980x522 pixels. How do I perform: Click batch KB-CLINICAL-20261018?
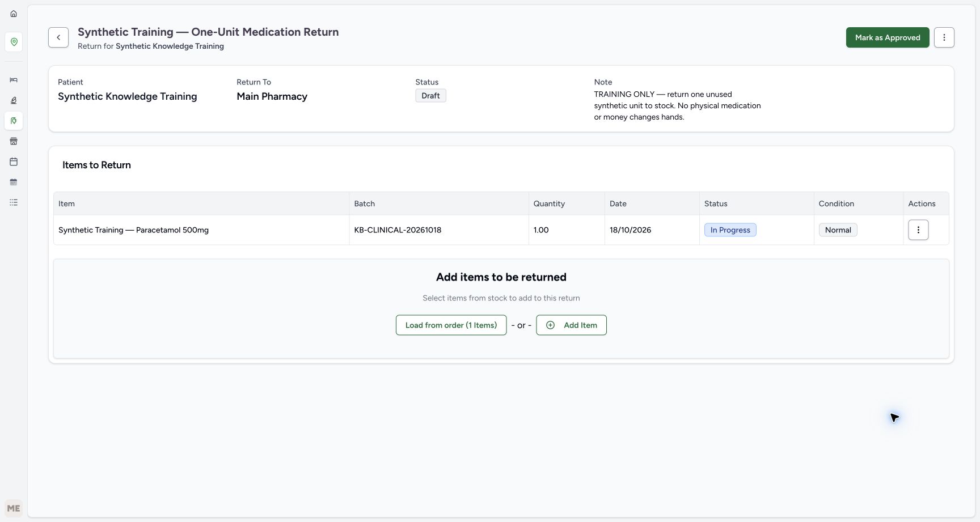(x=398, y=230)
